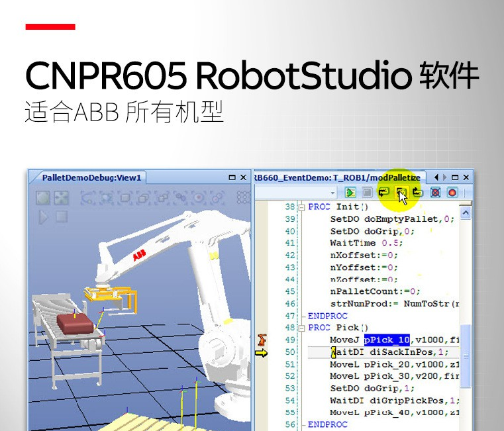The width and height of the screenshot is (504, 431).
Task: Click 'MoveL pPick_20' on line 51
Action: (370, 365)
